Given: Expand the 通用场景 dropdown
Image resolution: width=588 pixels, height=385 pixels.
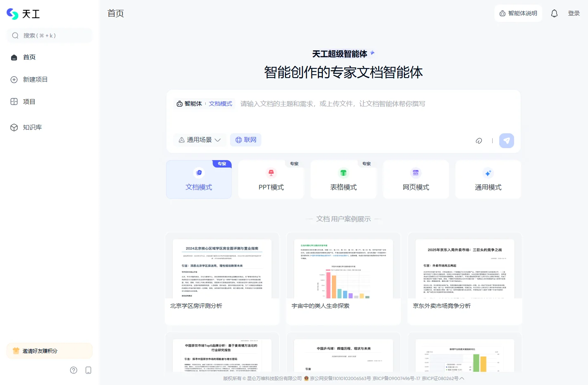Looking at the screenshot, I should 200,140.
